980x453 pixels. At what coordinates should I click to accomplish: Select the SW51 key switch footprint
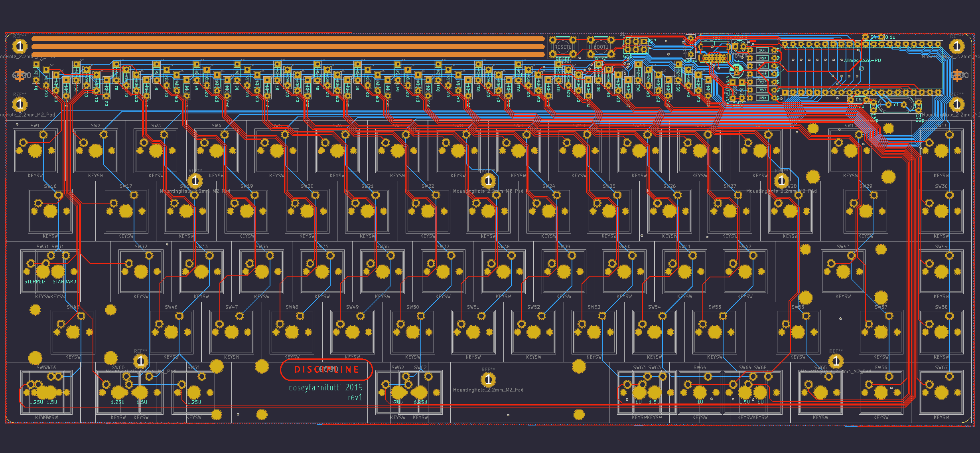(x=473, y=332)
